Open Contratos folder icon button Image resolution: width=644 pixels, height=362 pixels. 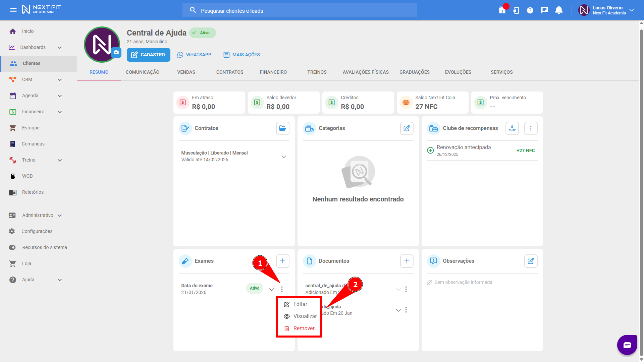tap(282, 128)
